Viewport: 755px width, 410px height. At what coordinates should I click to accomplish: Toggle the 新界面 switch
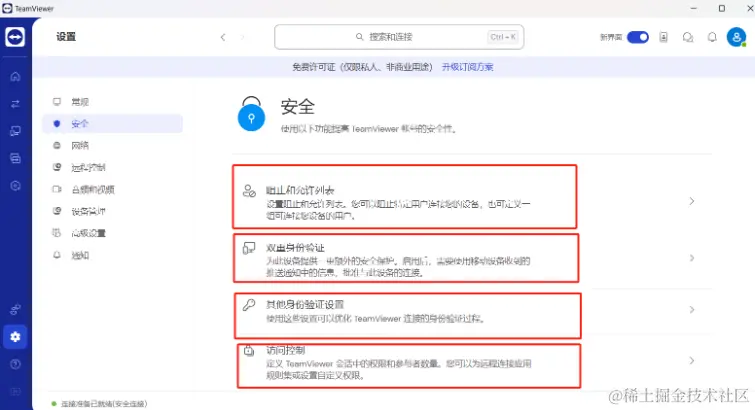638,37
